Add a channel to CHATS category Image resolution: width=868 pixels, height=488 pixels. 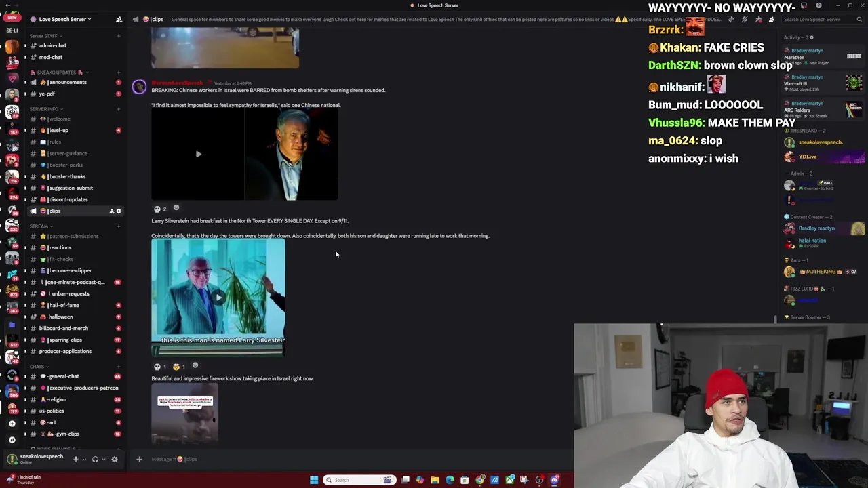119,367
